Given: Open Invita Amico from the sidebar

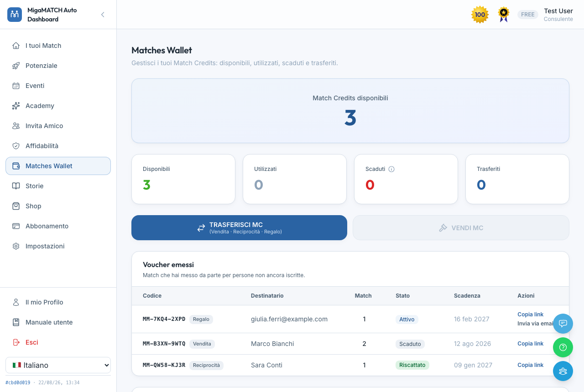Looking at the screenshot, I should pos(58,126).
